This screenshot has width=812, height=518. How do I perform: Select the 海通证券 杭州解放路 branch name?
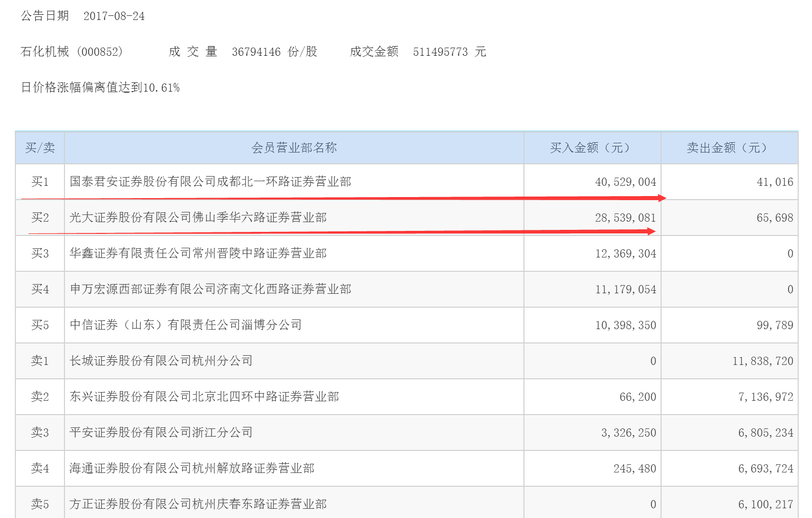[x=192, y=468]
